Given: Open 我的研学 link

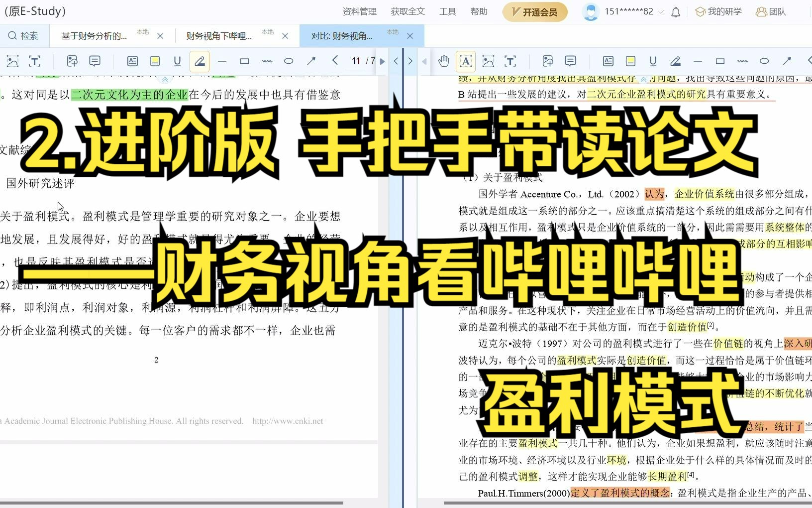Looking at the screenshot, I should (x=718, y=11).
